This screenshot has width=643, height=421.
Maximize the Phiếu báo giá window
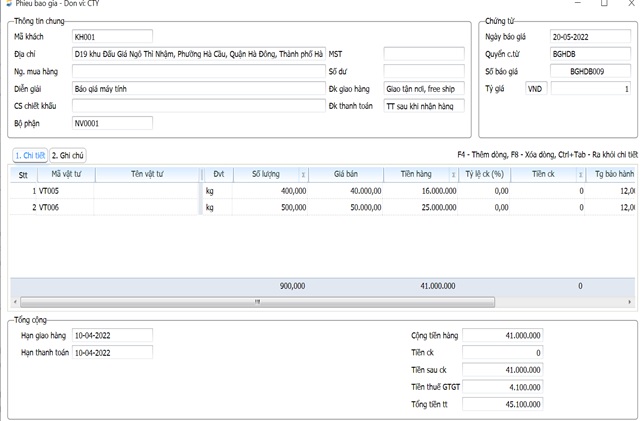click(x=604, y=5)
